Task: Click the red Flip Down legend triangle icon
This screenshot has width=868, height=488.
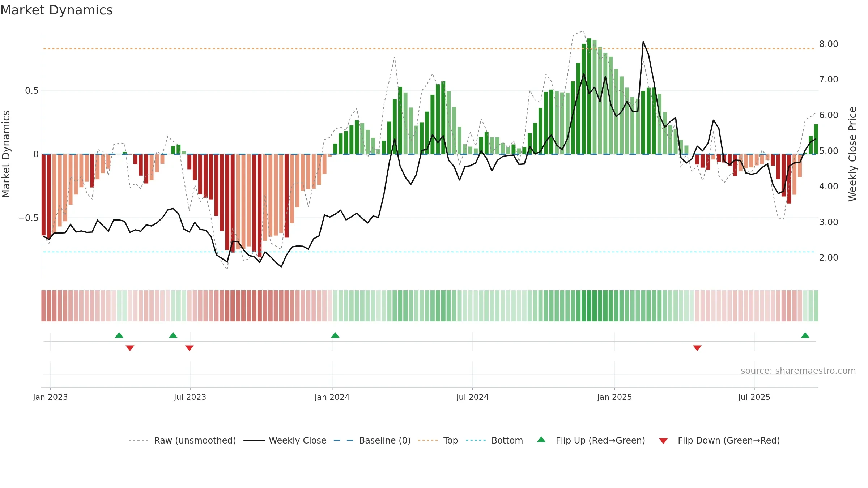Action: (663, 441)
